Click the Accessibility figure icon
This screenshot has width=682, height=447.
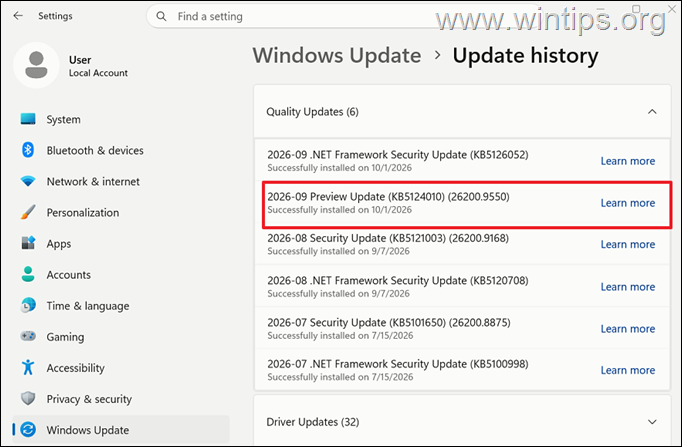[x=28, y=367]
